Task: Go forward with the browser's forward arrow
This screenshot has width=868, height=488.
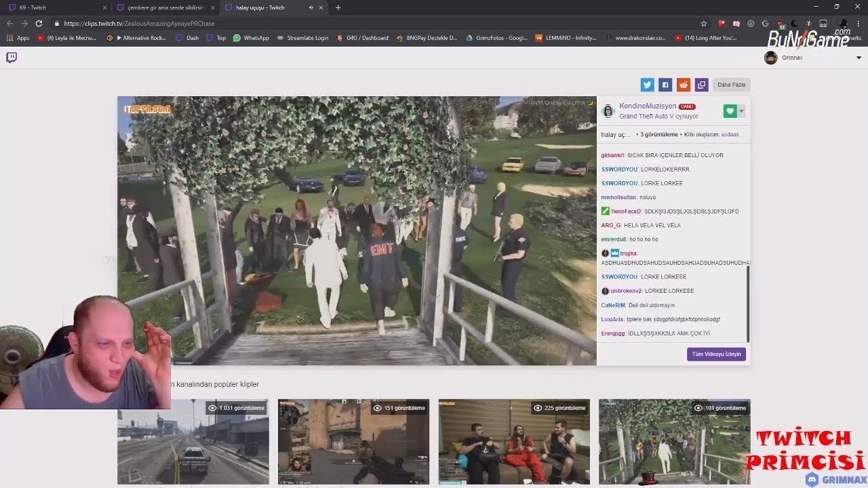Action: click(24, 23)
